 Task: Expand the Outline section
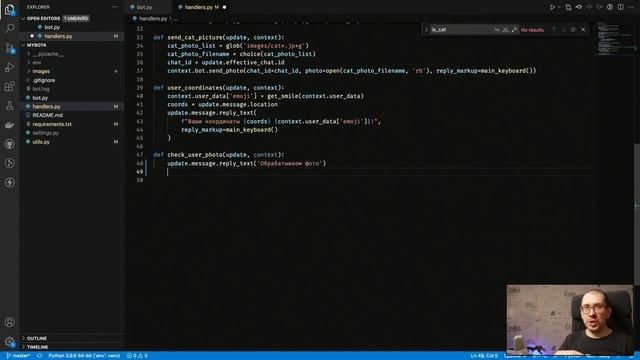[37, 338]
